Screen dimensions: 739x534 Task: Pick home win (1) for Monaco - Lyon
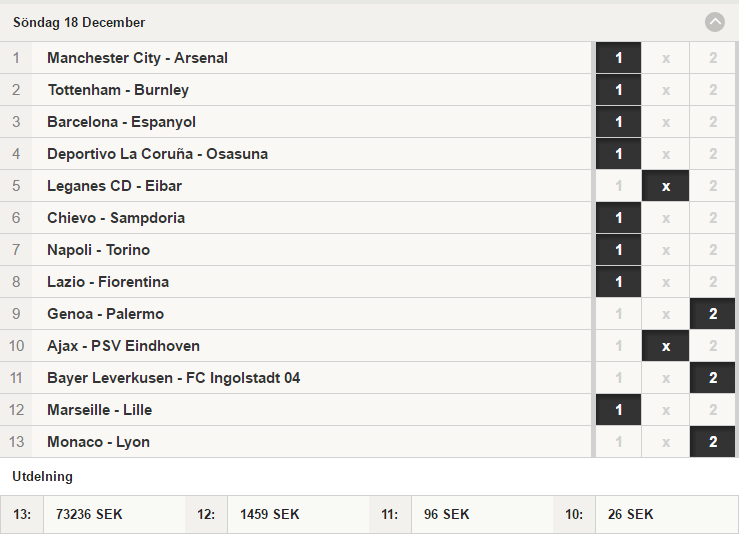point(618,442)
